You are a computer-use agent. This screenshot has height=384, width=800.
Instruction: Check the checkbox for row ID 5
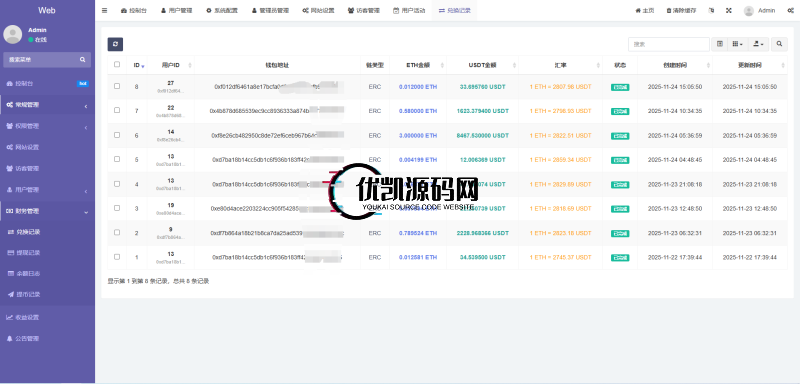pos(117,159)
